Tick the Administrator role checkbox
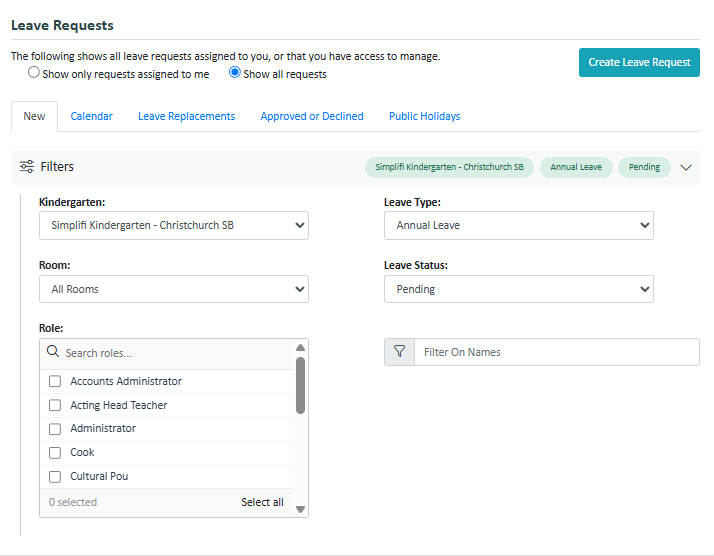Viewport: 714px width, 556px height. (x=55, y=428)
